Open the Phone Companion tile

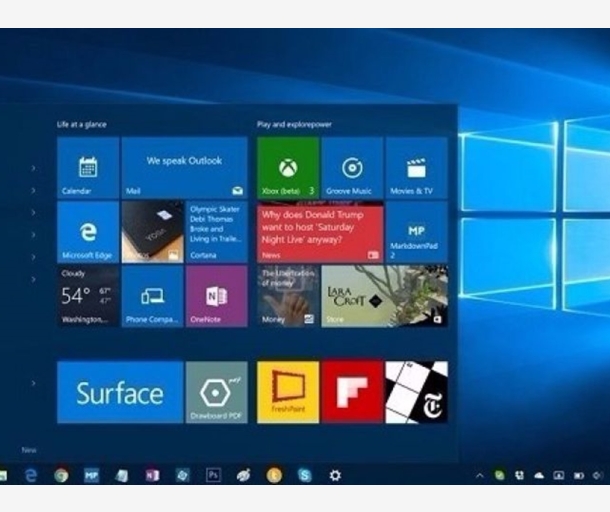[152, 296]
